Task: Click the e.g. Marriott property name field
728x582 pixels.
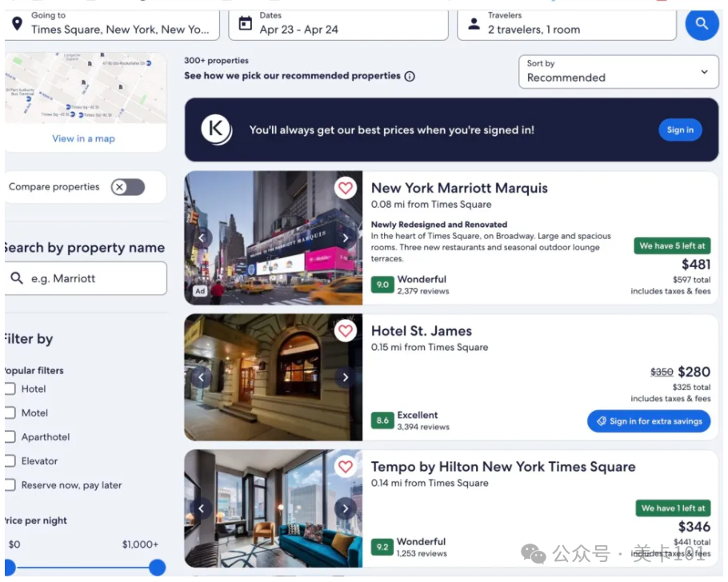Action: pyautogui.click(x=86, y=278)
